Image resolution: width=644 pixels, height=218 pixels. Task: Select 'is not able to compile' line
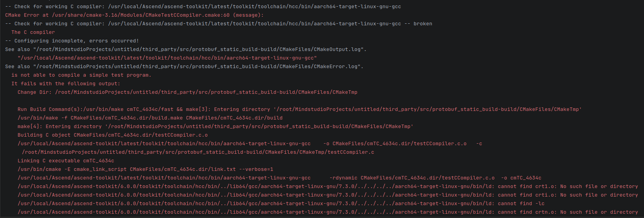click(x=81, y=75)
